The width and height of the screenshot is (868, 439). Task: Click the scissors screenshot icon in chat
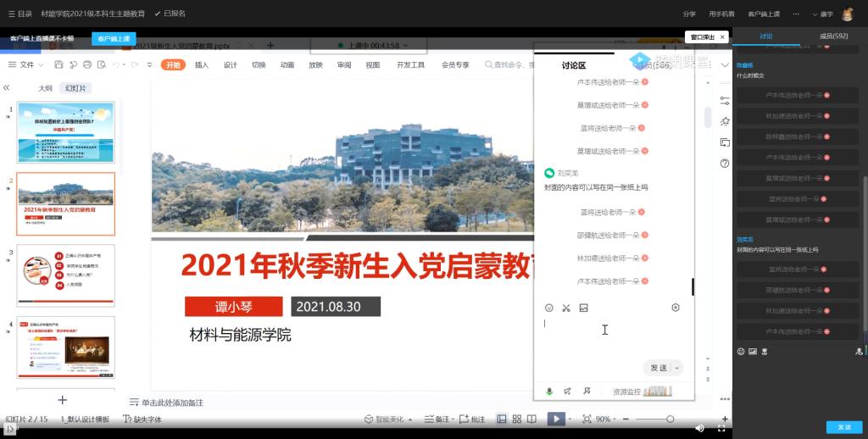coord(566,308)
